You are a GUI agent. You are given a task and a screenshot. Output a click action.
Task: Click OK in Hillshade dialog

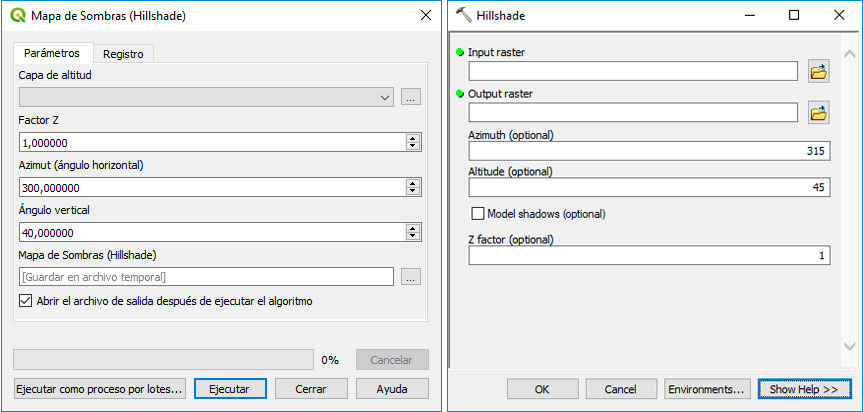pos(542,389)
